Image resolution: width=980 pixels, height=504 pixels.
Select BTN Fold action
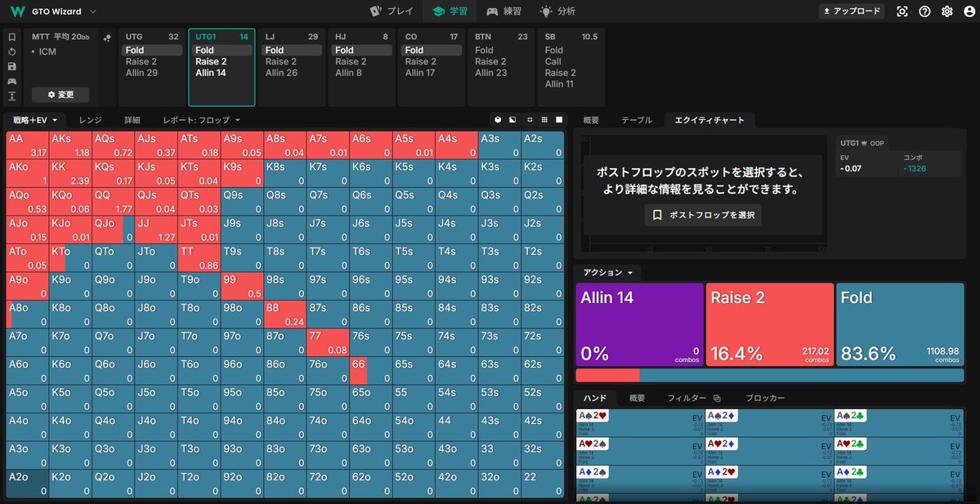(x=501, y=50)
